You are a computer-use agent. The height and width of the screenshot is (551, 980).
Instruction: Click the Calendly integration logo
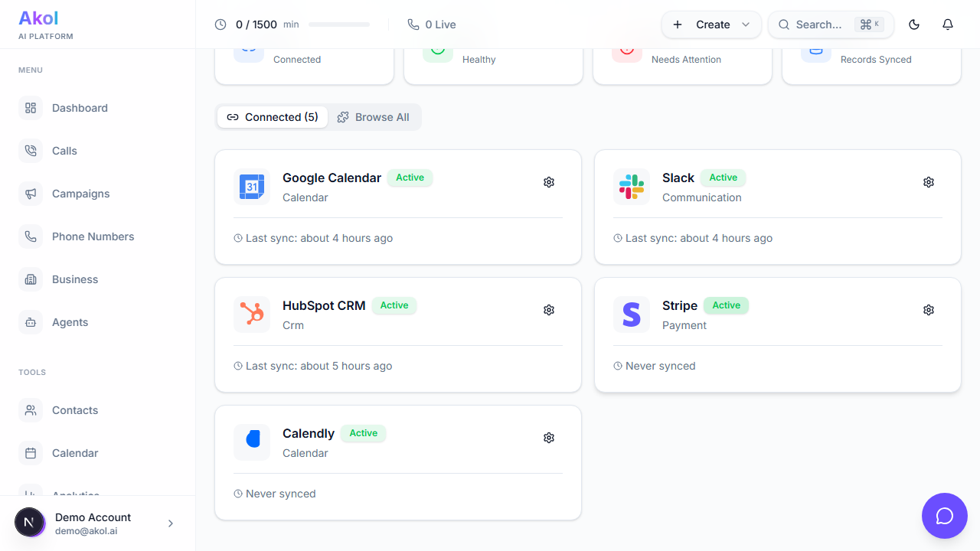252,442
